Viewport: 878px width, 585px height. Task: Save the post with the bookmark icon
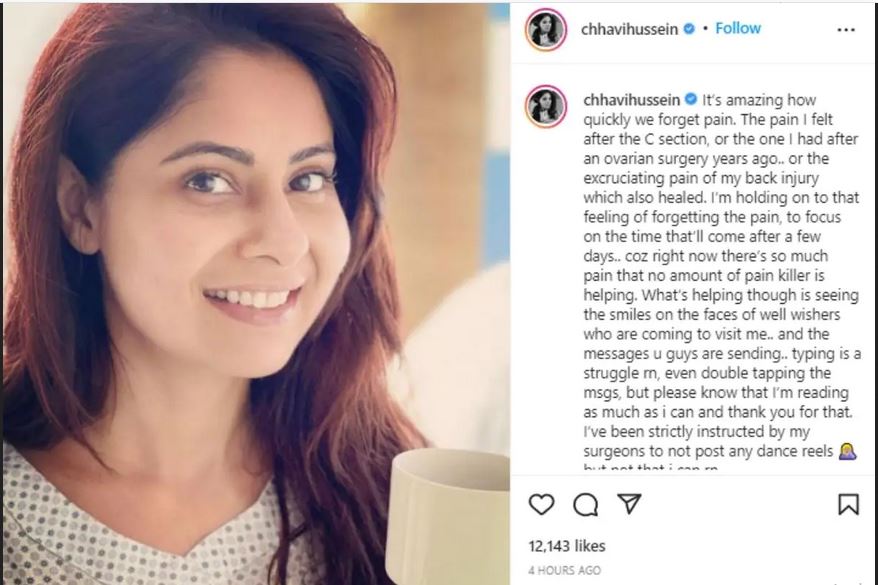pyautogui.click(x=848, y=504)
